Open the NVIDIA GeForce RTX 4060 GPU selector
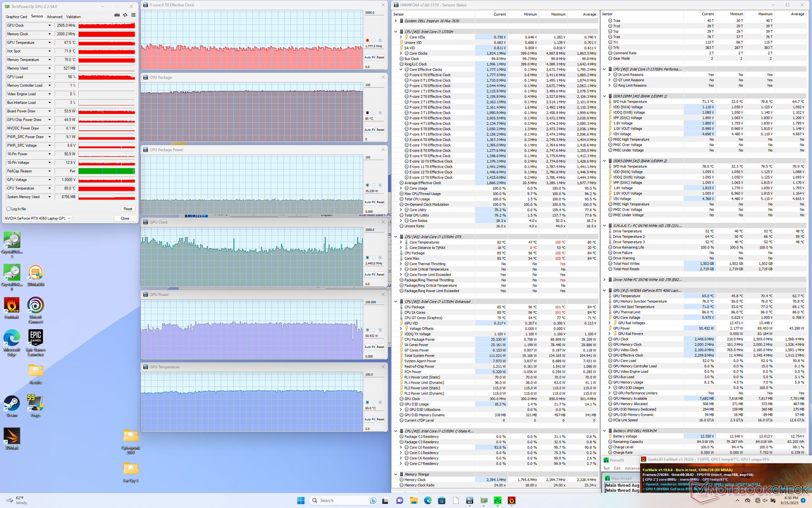This screenshot has height=508, width=812. (38, 218)
